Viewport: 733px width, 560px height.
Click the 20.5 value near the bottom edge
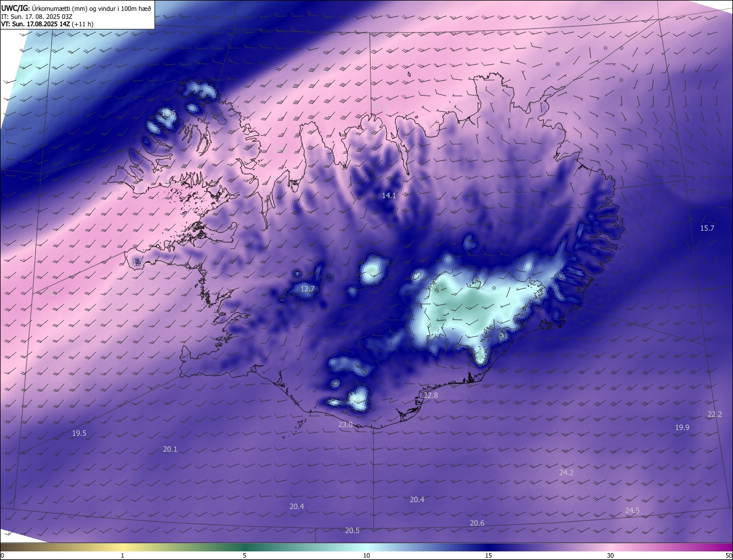(352, 531)
